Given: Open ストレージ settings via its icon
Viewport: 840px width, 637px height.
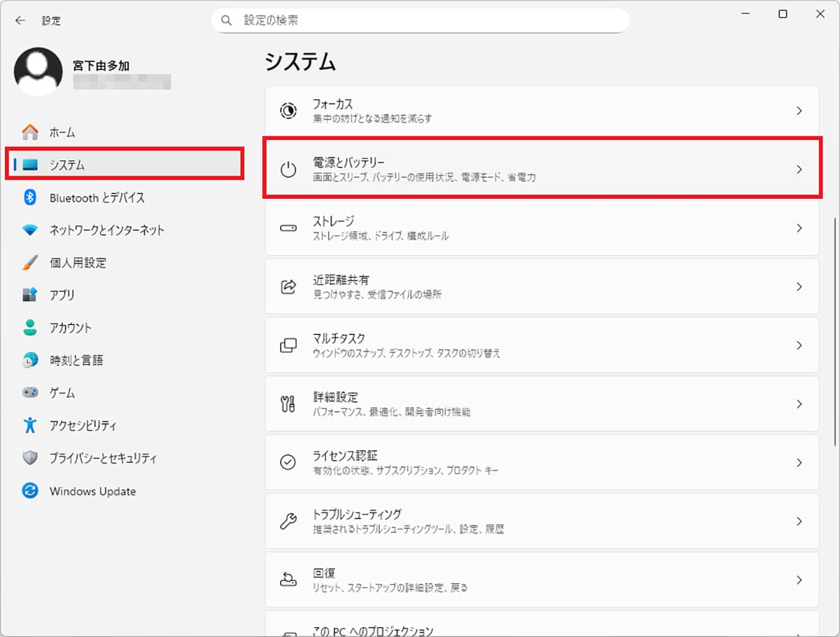Looking at the screenshot, I should (x=289, y=227).
